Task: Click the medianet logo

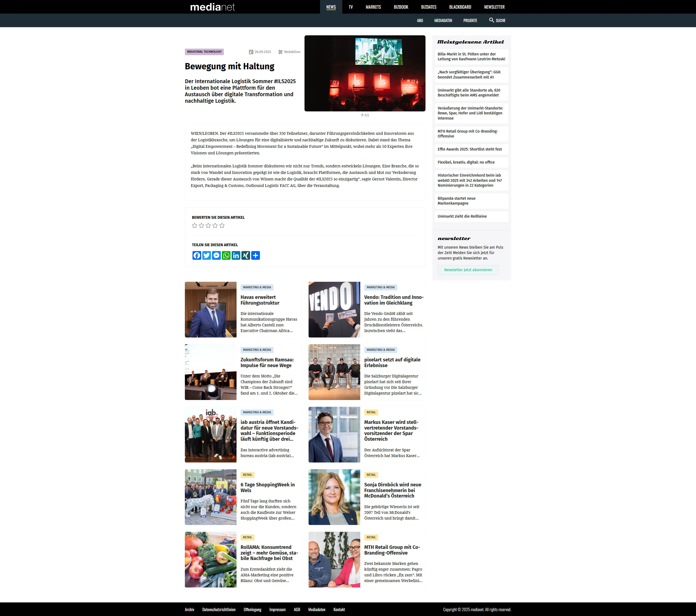Action: (213, 7)
